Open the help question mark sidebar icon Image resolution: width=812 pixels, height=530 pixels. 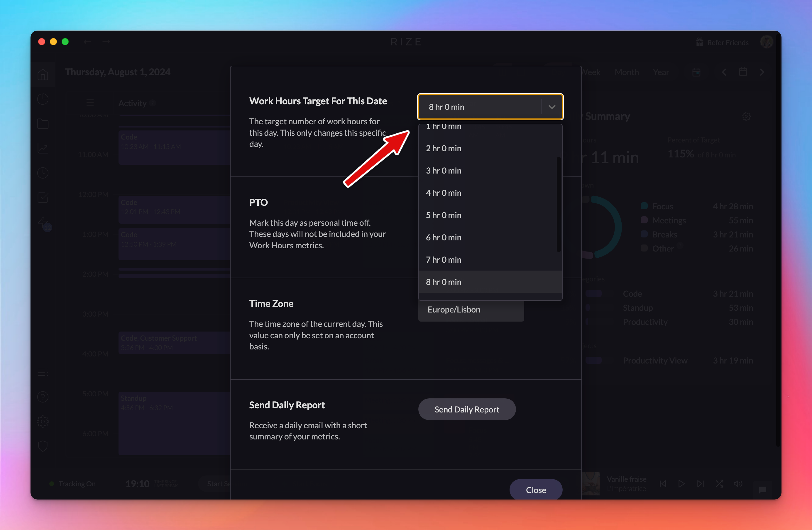pos(43,397)
